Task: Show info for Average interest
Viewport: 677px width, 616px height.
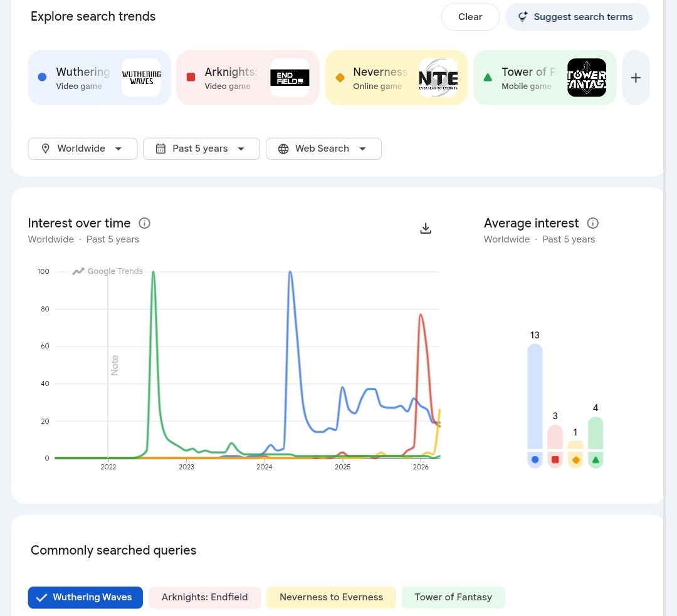Action: coord(593,223)
